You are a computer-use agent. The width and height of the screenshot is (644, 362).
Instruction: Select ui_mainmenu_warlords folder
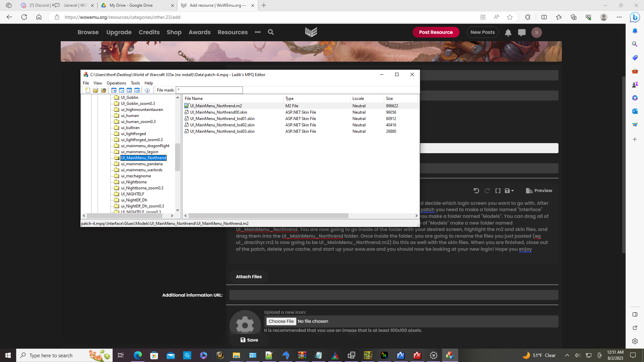142,170
